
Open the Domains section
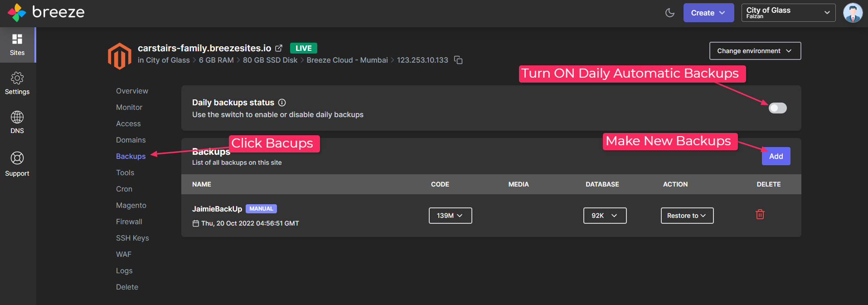[x=131, y=140]
